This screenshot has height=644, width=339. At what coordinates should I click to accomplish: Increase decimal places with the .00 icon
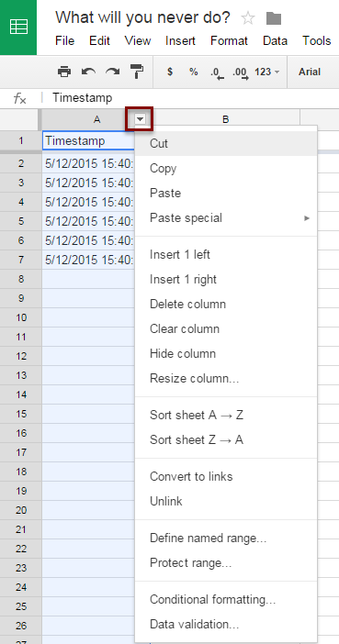click(x=241, y=72)
